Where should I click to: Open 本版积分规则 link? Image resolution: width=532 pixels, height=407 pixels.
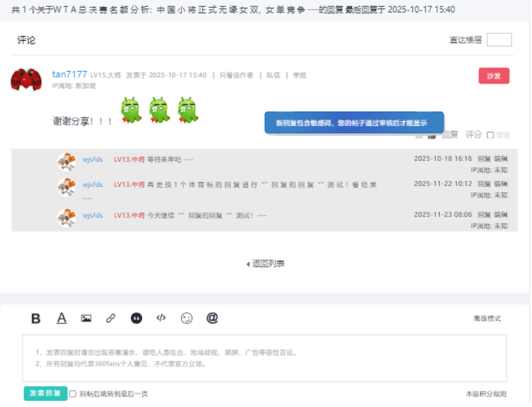(x=486, y=394)
